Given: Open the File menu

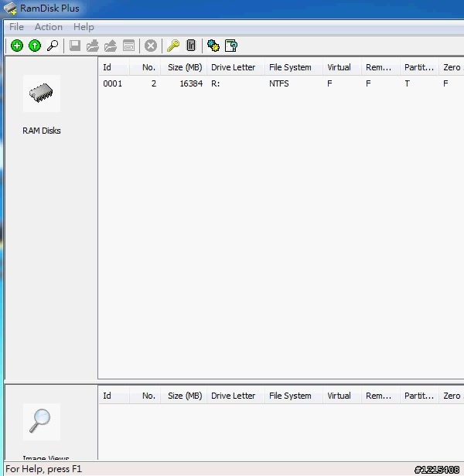Looking at the screenshot, I should (16, 27).
